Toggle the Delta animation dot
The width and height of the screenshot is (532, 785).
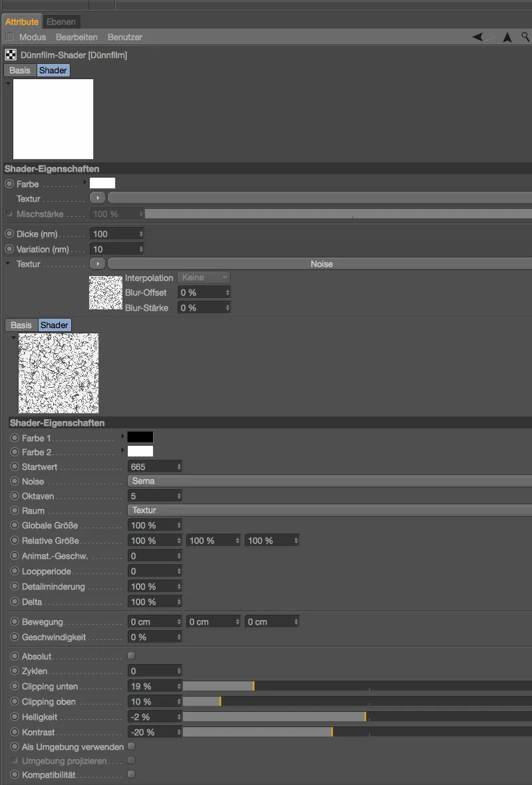15,602
